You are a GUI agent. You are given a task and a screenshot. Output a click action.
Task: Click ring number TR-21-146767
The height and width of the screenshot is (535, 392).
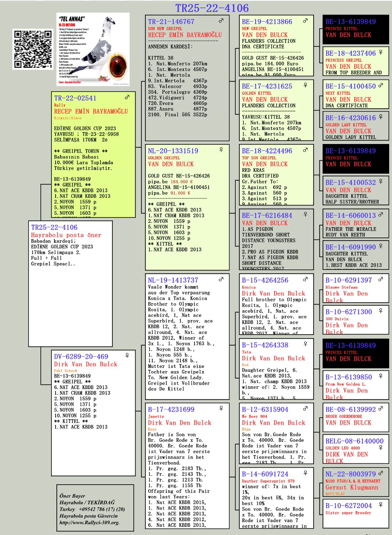(171, 22)
